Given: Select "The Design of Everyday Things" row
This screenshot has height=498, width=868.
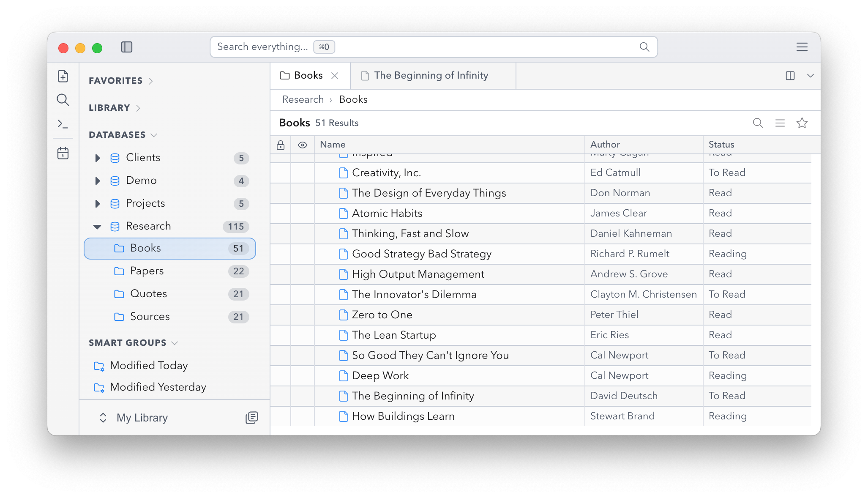Looking at the screenshot, I should click(x=541, y=193).
